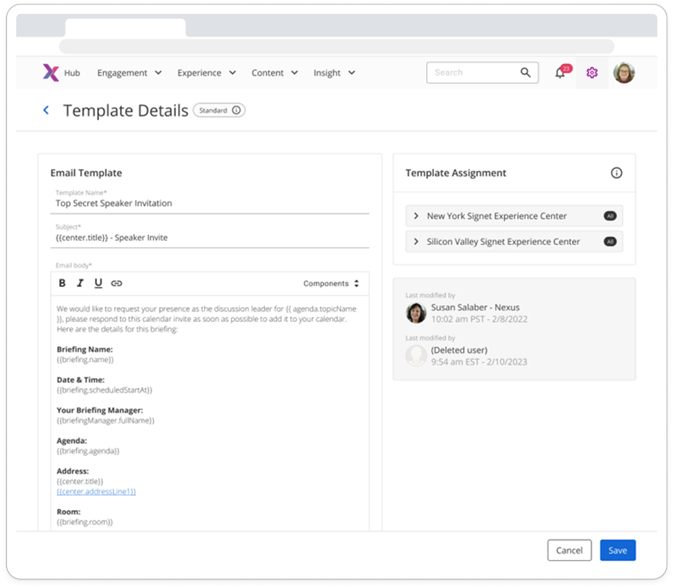Open the Engagement menu

pos(128,73)
